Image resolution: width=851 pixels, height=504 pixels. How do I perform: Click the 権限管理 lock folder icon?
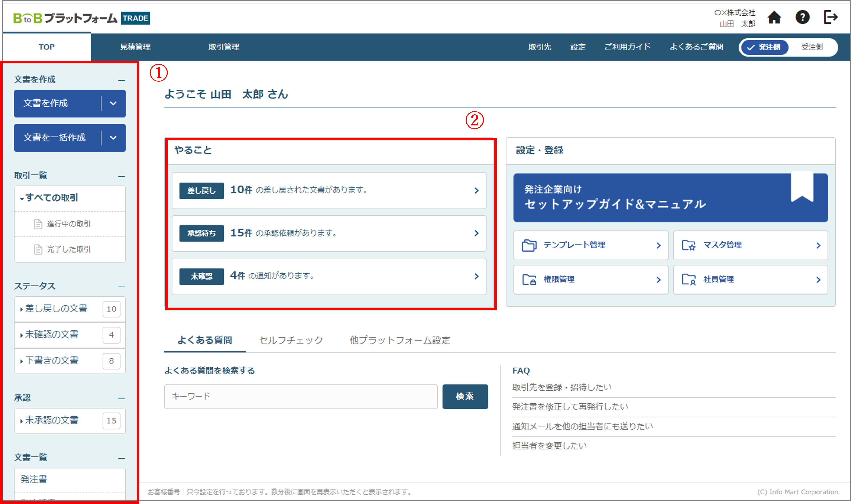click(529, 279)
